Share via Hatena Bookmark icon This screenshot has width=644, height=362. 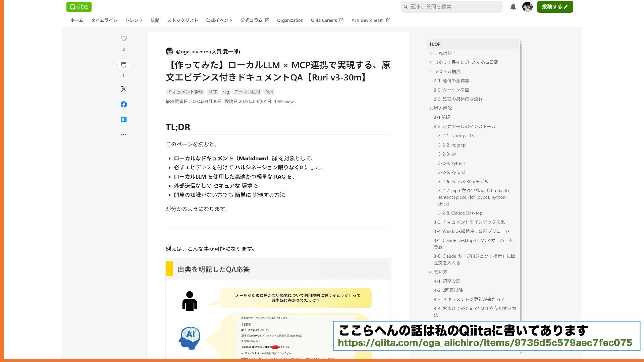coord(124,119)
